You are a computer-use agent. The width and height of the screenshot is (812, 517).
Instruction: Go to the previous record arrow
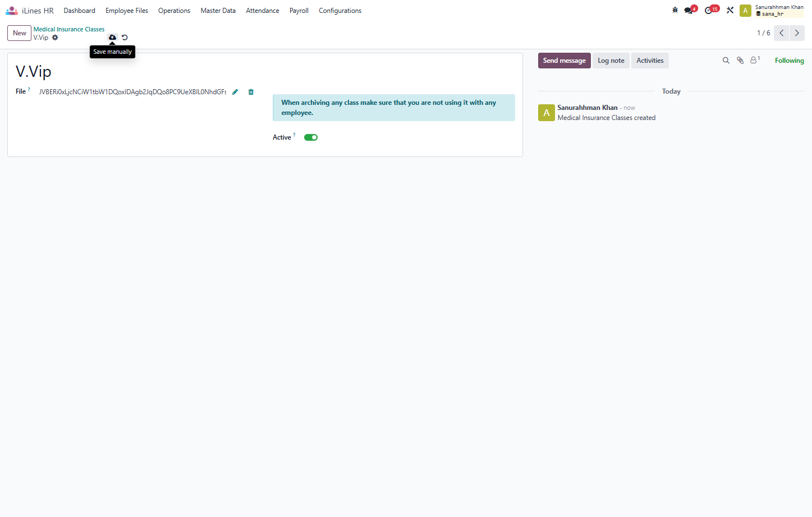(x=781, y=33)
